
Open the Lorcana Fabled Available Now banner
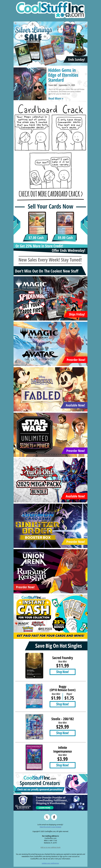click(50, 389)
